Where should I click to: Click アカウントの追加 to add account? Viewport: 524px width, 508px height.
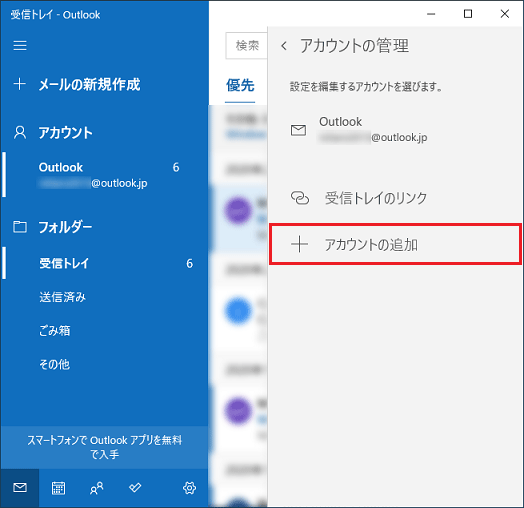click(395, 244)
